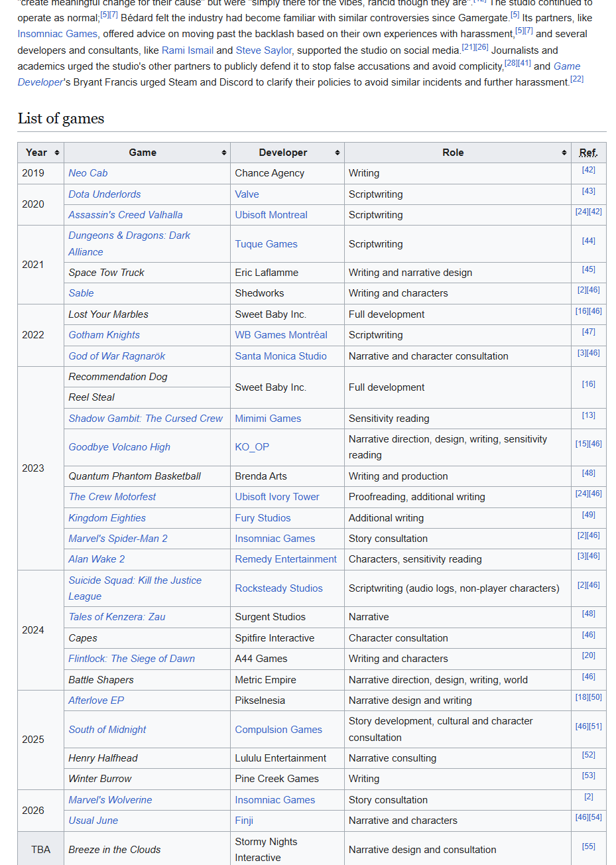Open Flintlock: The Siege of Dawn link
The height and width of the screenshot is (865, 616).
point(131,659)
